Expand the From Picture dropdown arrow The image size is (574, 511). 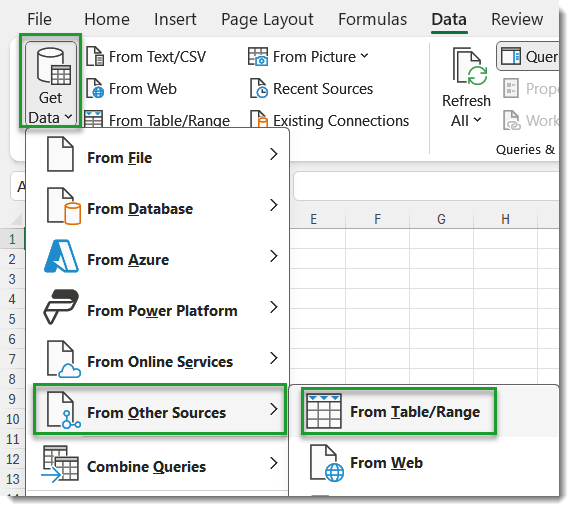pyautogui.click(x=364, y=56)
